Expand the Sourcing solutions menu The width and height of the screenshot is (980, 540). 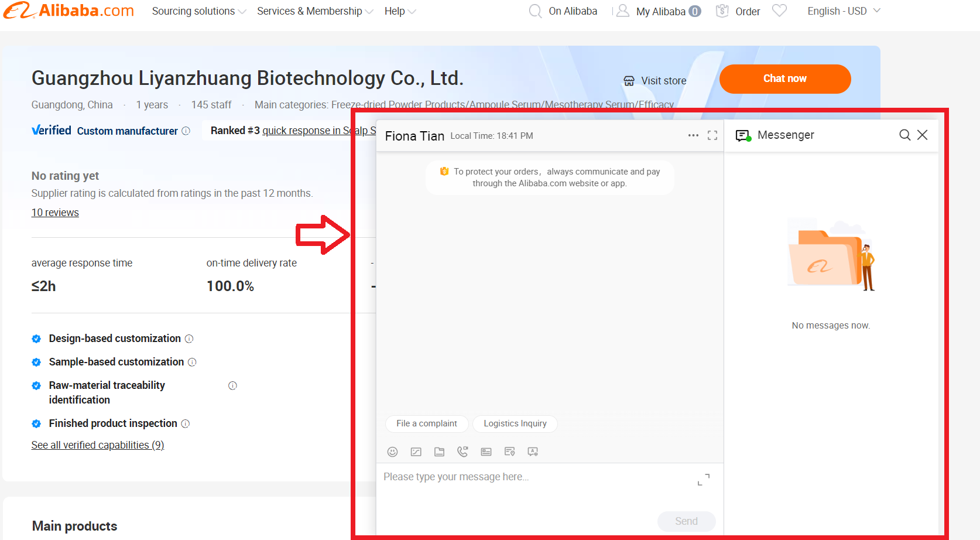pyautogui.click(x=199, y=11)
